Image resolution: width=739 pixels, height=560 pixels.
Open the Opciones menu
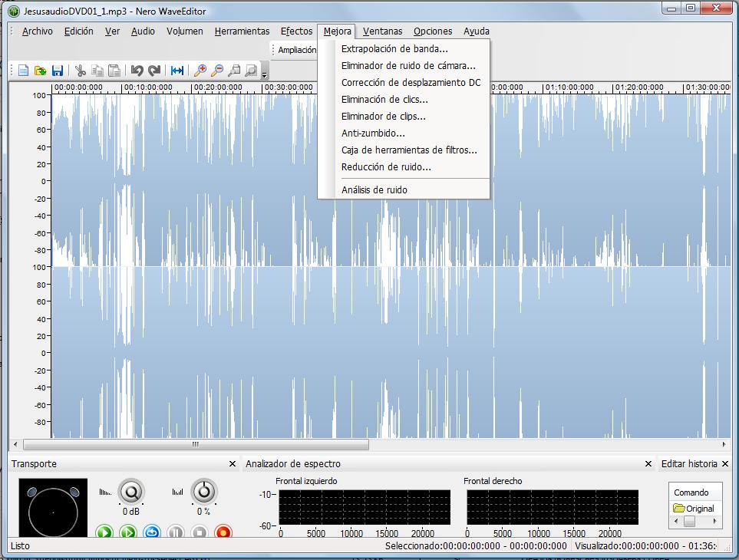[x=433, y=31]
